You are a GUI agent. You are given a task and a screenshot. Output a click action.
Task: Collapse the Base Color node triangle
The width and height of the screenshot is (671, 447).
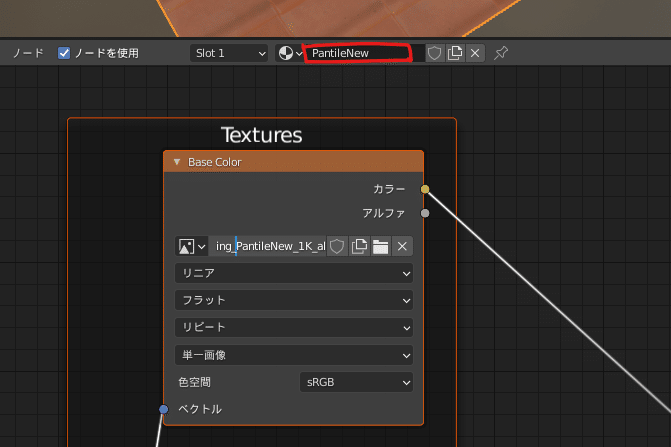pos(177,162)
